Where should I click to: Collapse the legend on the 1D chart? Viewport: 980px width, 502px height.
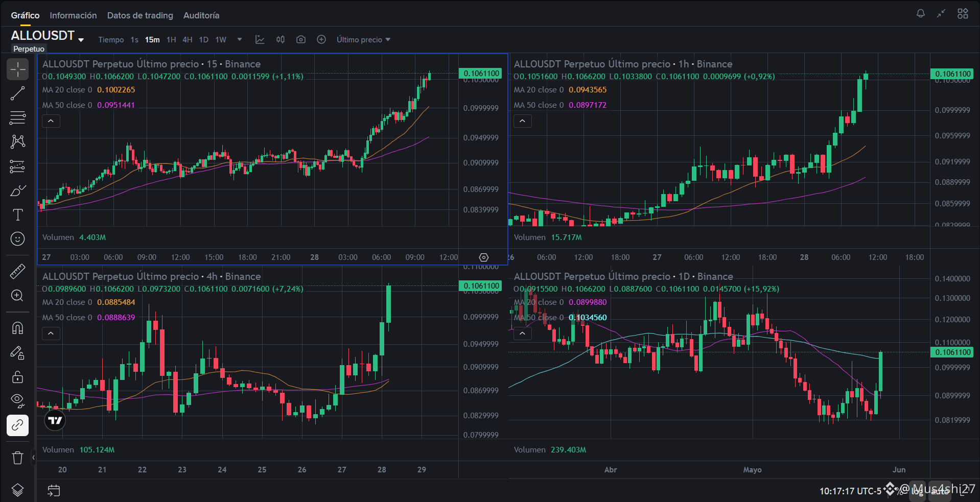click(522, 333)
